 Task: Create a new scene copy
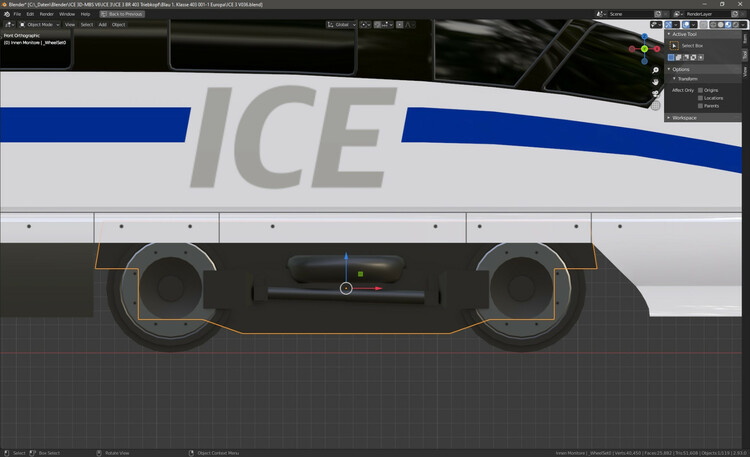(x=658, y=14)
